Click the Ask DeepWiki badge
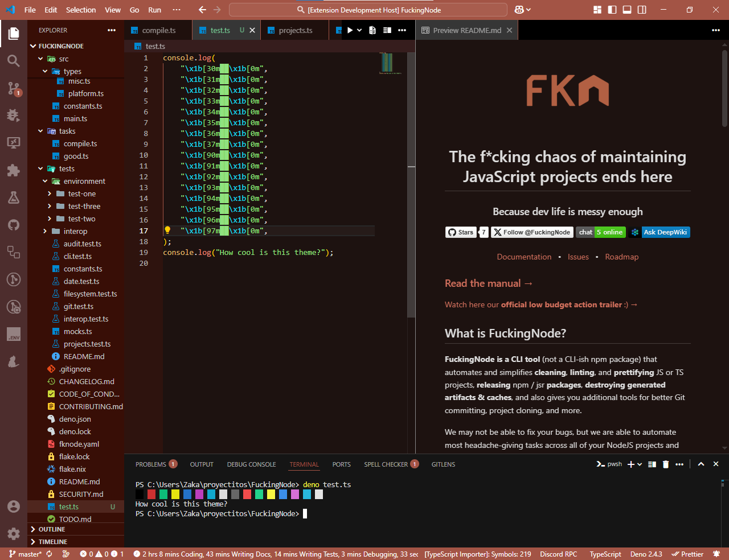 pyautogui.click(x=659, y=232)
